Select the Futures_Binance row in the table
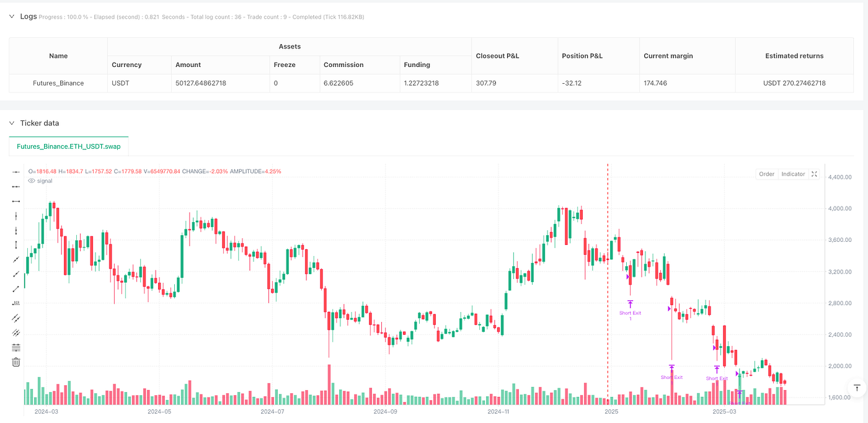This screenshot has height=423, width=868. point(58,82)
